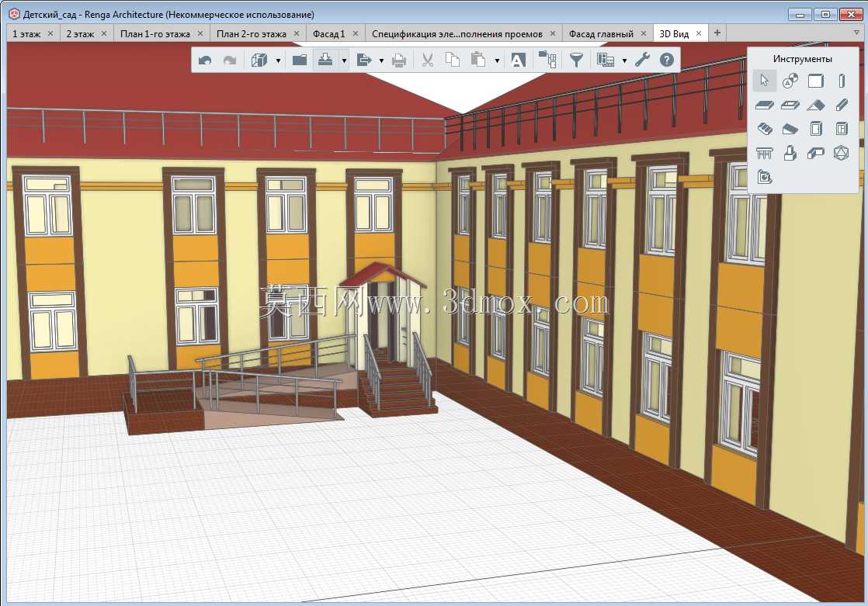Open project folder icon in toolbar
Image resolution: width=868 pixels, height=606 pixels.
300,60
